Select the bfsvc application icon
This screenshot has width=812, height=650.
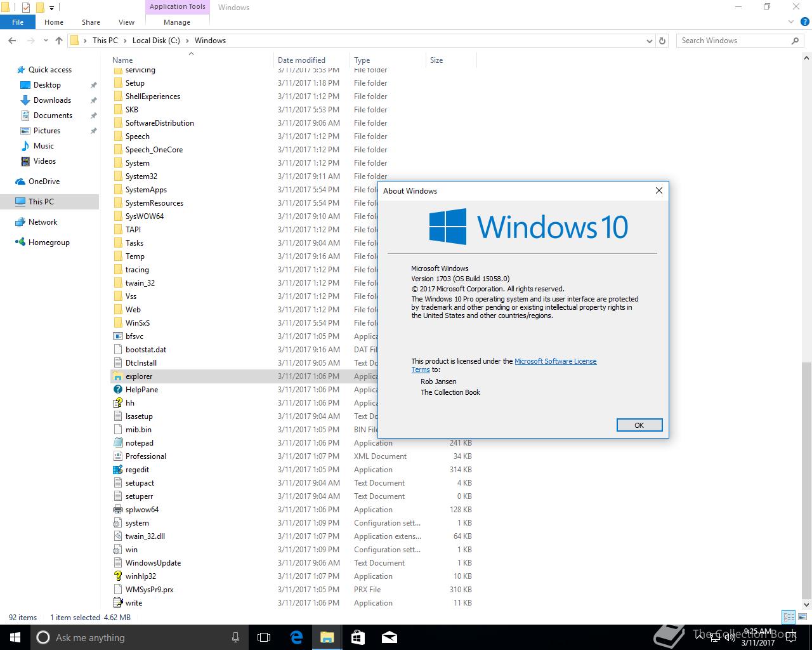[117, 336]
